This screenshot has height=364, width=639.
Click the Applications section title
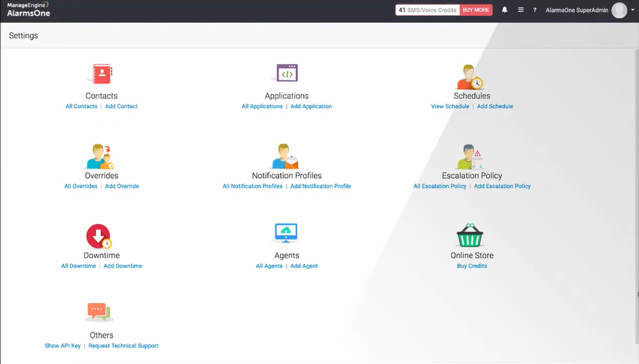coord(287,96)
